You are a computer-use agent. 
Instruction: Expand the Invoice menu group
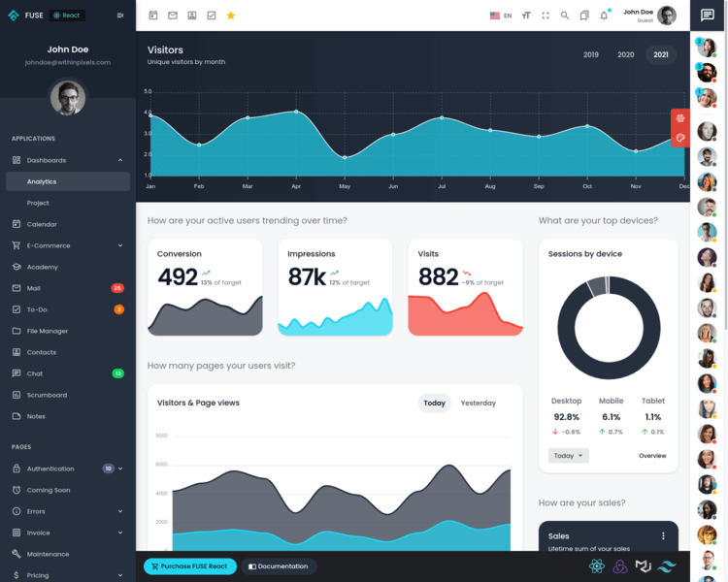tap(68, 533)
